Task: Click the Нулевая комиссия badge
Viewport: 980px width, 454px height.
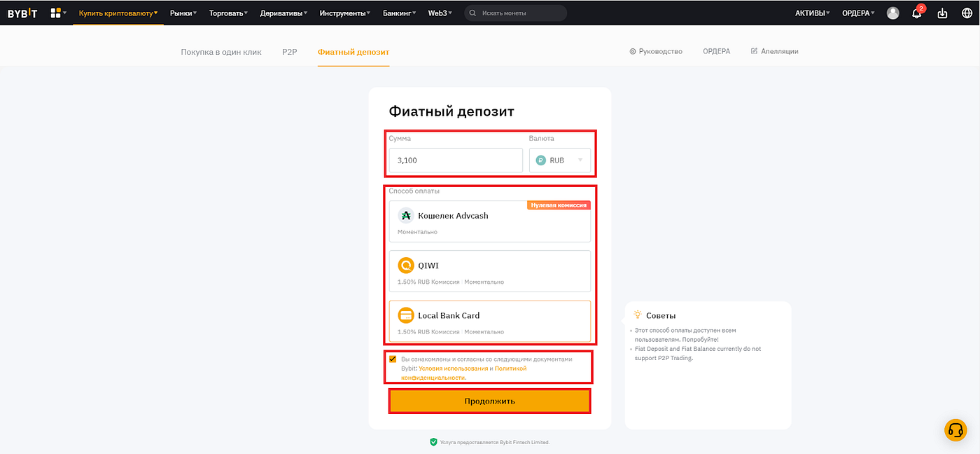Action: pyautogui.click(x=559, y=205)
